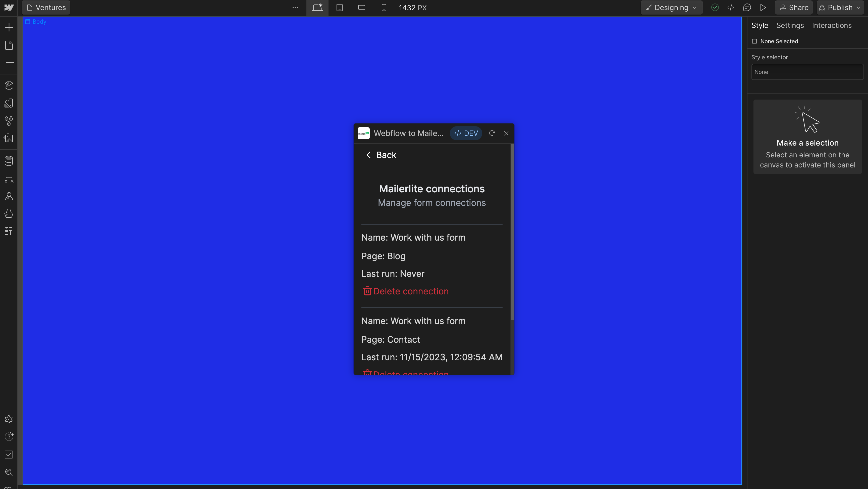Switch to mobile portrait breakpoint
Viewport: 868px width, 489px height.
pyautogui.click(x=384, y=8)
